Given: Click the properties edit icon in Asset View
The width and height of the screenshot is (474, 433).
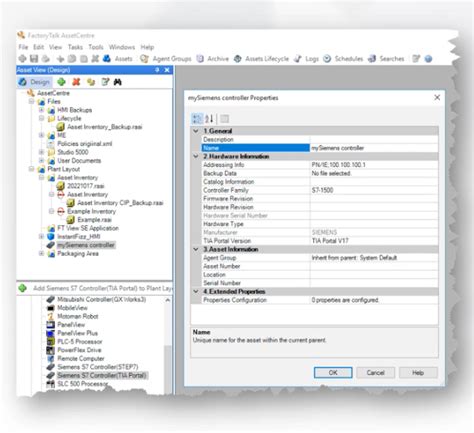Looking at the screenshot, I should click(x=105, y=82).
